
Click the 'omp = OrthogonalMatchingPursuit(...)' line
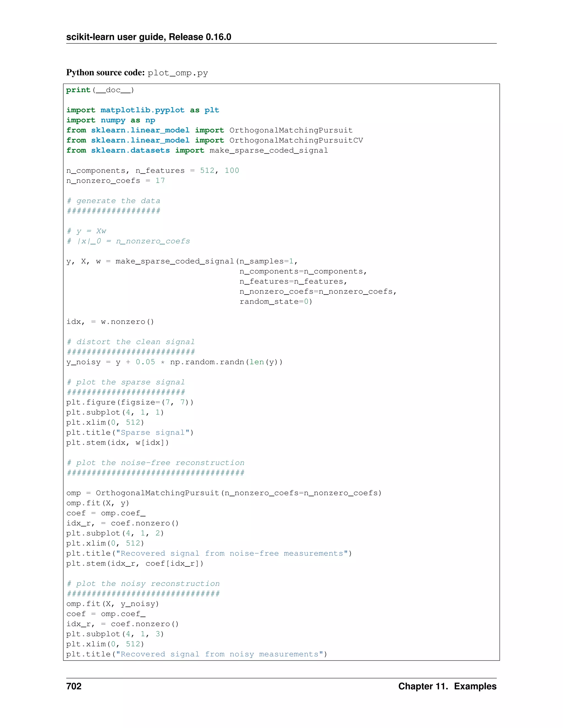(224, 493)
